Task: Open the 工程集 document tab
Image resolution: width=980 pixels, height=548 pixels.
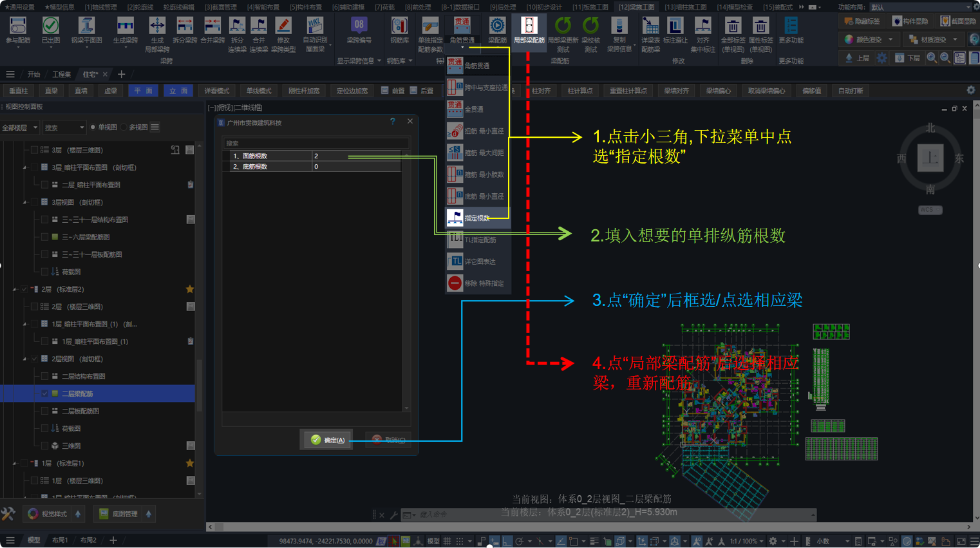Action: [x=62, y=75]
